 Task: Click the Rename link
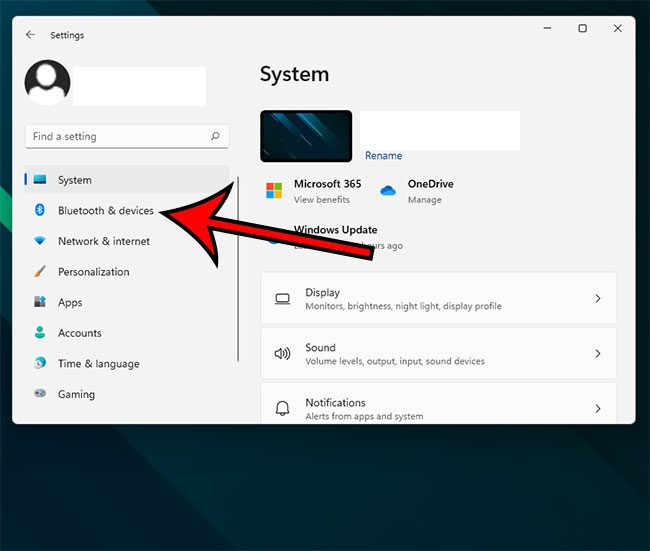pos(383,156)
